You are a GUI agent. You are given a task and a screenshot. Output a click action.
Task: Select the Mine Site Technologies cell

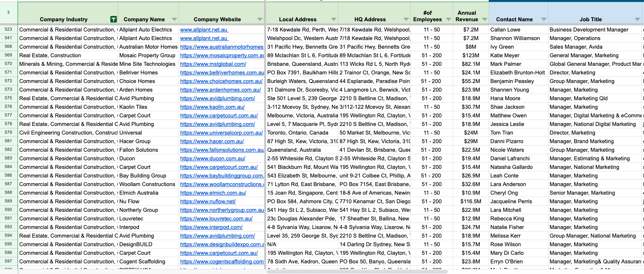coord(148,64)
